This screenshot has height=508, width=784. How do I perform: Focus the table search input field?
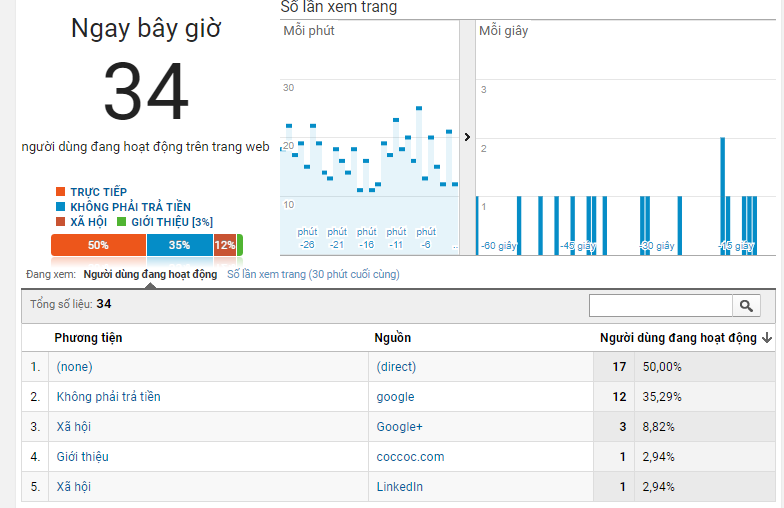click(660, 306)
